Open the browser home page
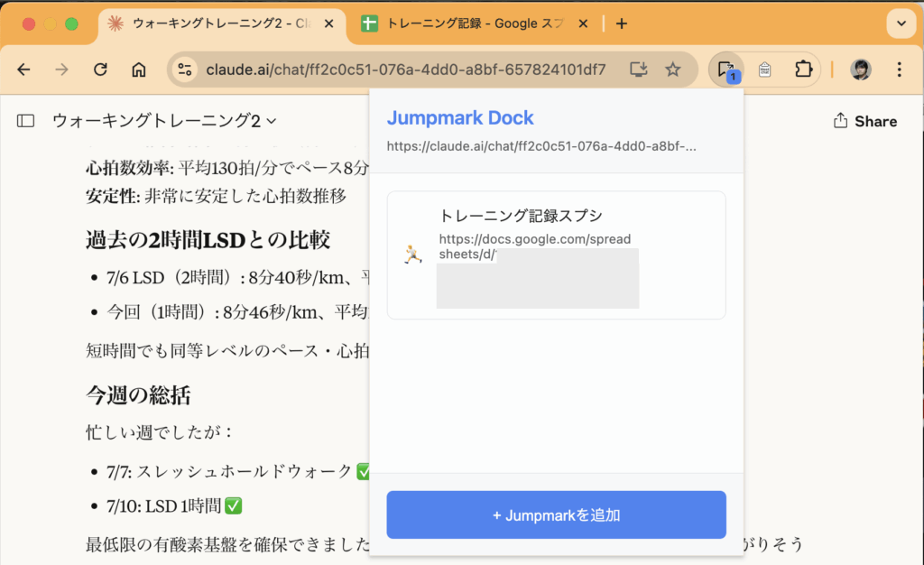924x565 pixels. point(138,69)
